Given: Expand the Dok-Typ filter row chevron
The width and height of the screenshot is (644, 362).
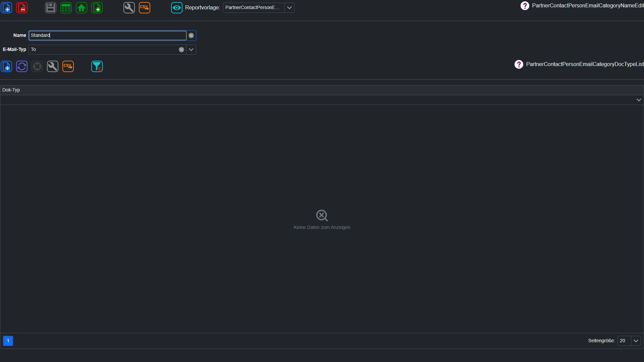Looking at the screenshot, I should [x=639, y=100].
